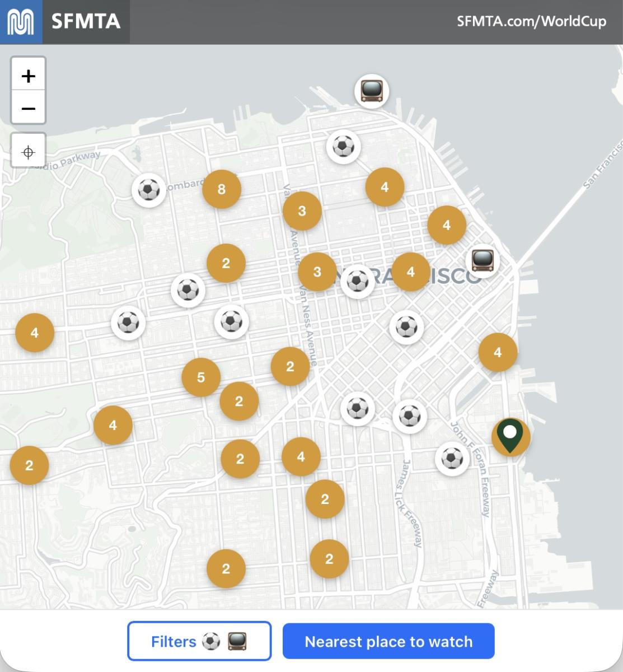The image size is (623, 672).
Task: Open the TV marker near the Bay Bridge
Action: click(x=483, y=260)
